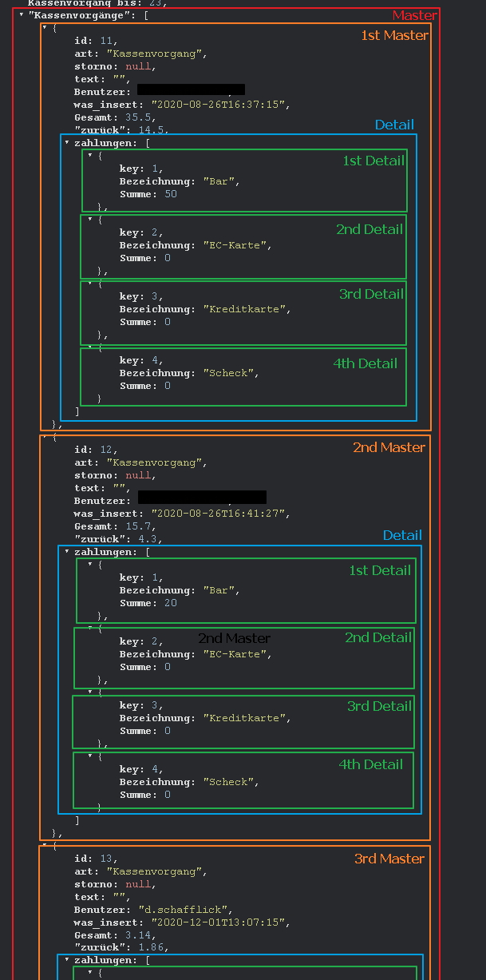The height and width of the screenshot is (980, 486).
Task: Click the storno null value under id 12
Action: pos(137,475)
